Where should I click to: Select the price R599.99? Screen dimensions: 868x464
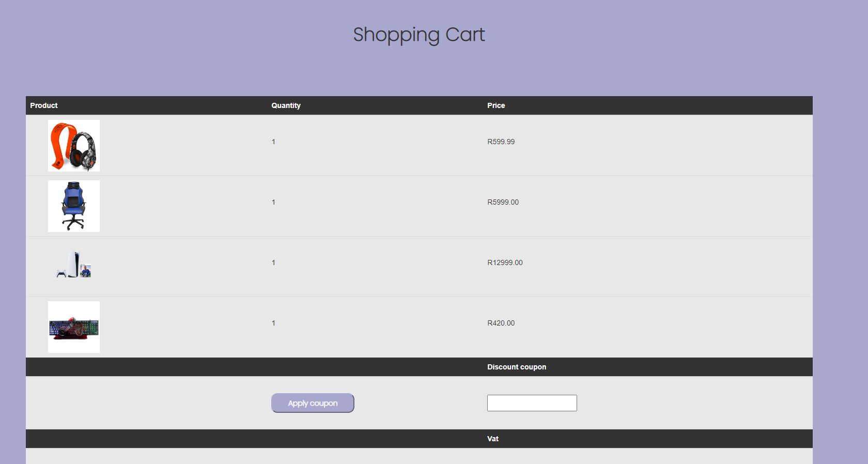coord(501,142)
